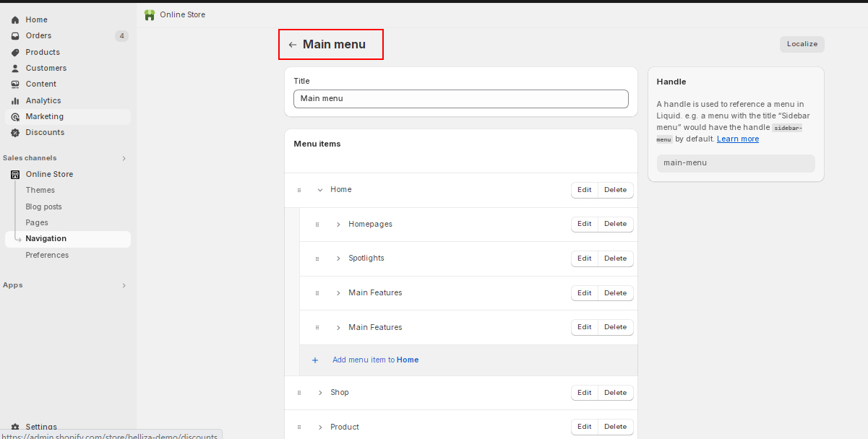This screenshot has width=868, height=439.
Task: Expand the Apps section chevron
Action: pos(124,285)
